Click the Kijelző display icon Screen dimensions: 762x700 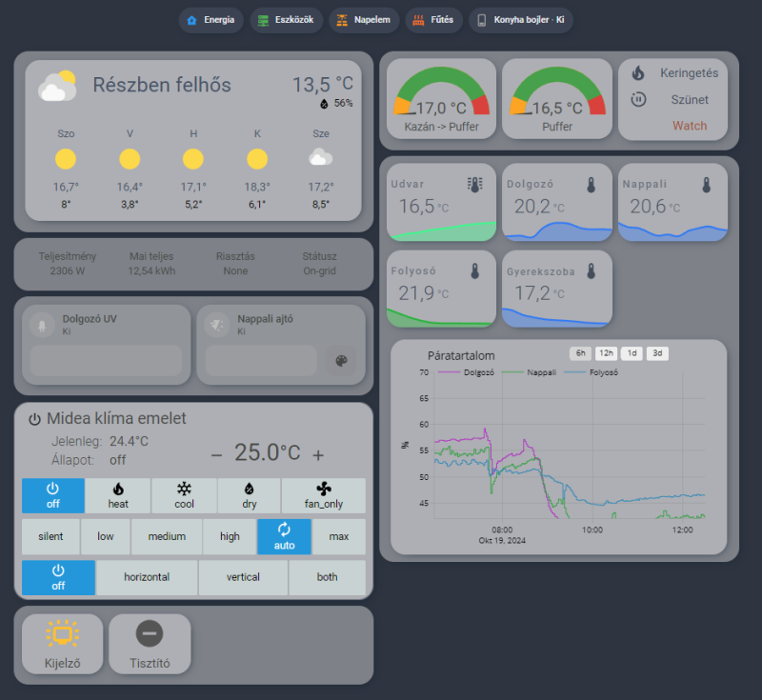pyautogui.click(x=63, y=633)
